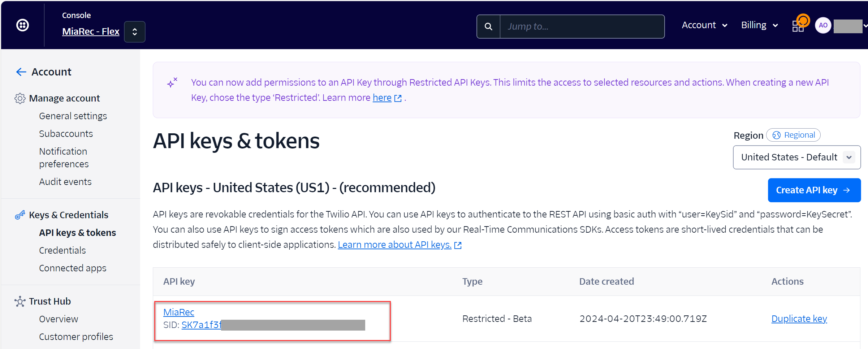The height and width of the screenshot is (349, 868).
Task: Click the Manage account gear icon
Action: (20, 98)
